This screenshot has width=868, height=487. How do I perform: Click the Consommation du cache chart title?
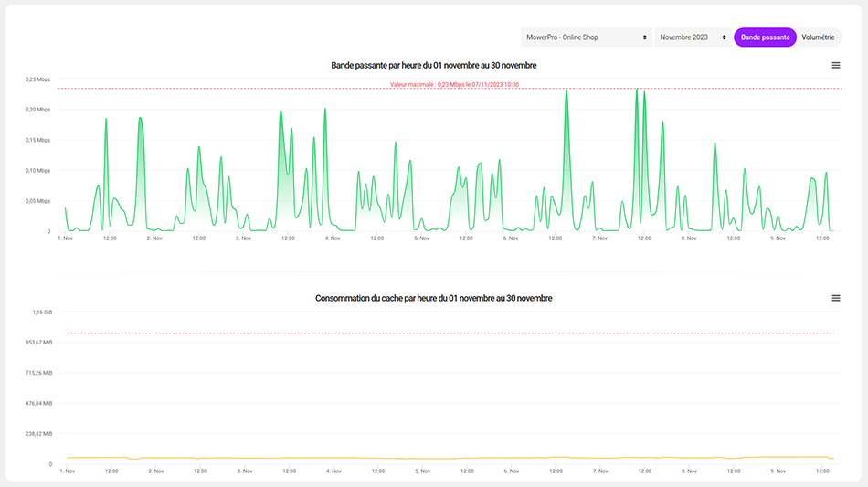pos(433,298)
